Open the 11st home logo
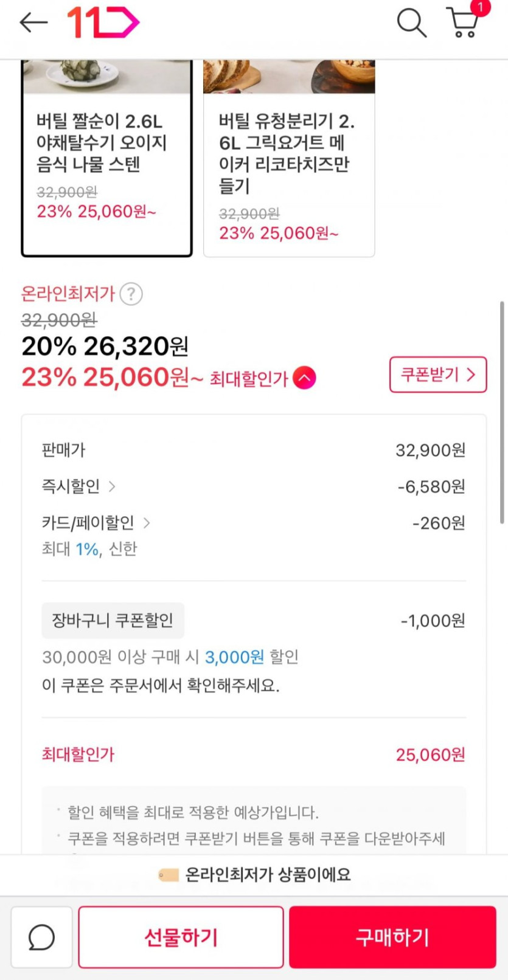This screenshot has width=508, height=980. coord(102,22)
